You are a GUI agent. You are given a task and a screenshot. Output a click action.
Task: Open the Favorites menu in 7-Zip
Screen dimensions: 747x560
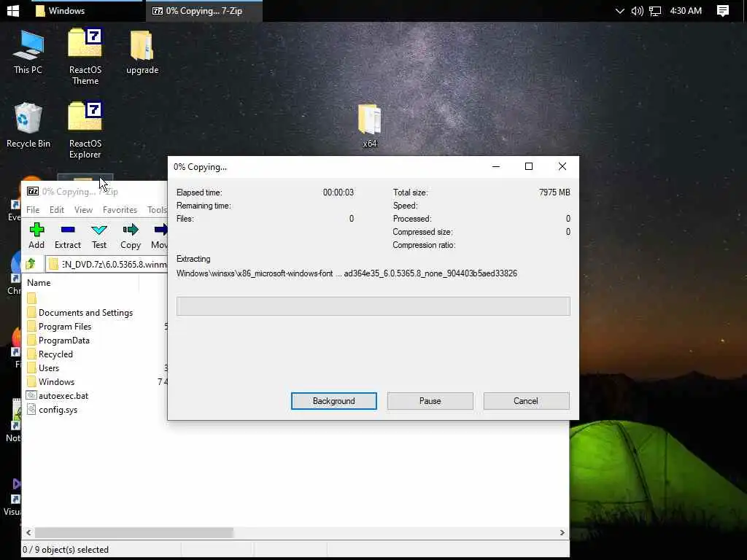(x=120, y=209)
